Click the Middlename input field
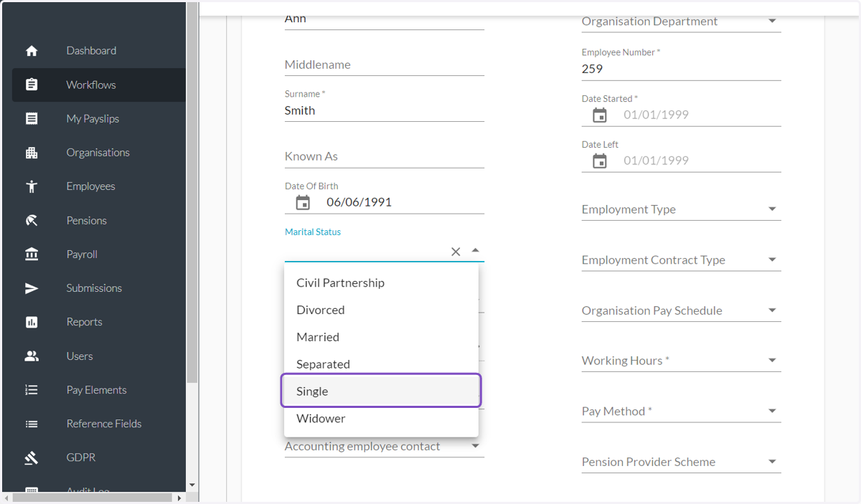The width and height of the screenshot is (861, 504). tap(385, 65)
